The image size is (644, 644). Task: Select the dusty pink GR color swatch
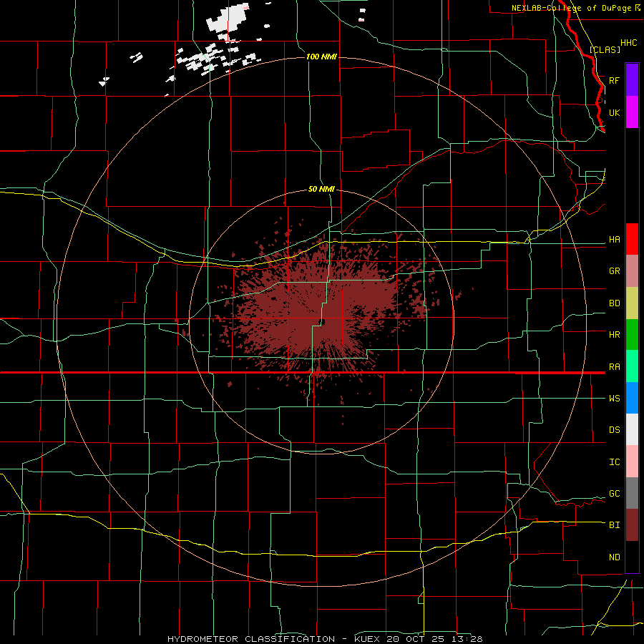632,271
